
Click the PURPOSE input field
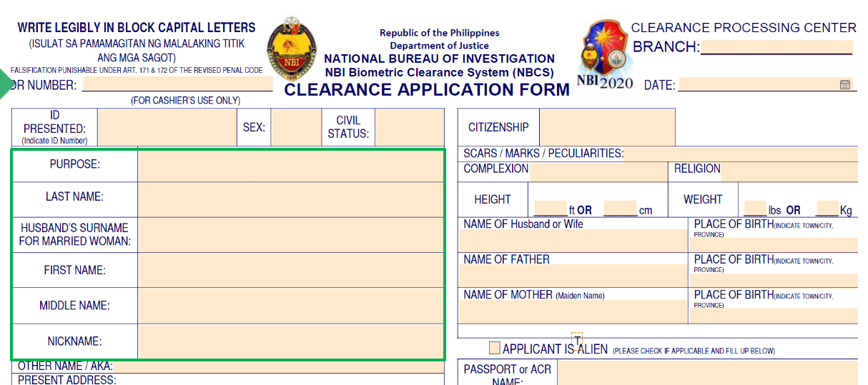[290, 166]
